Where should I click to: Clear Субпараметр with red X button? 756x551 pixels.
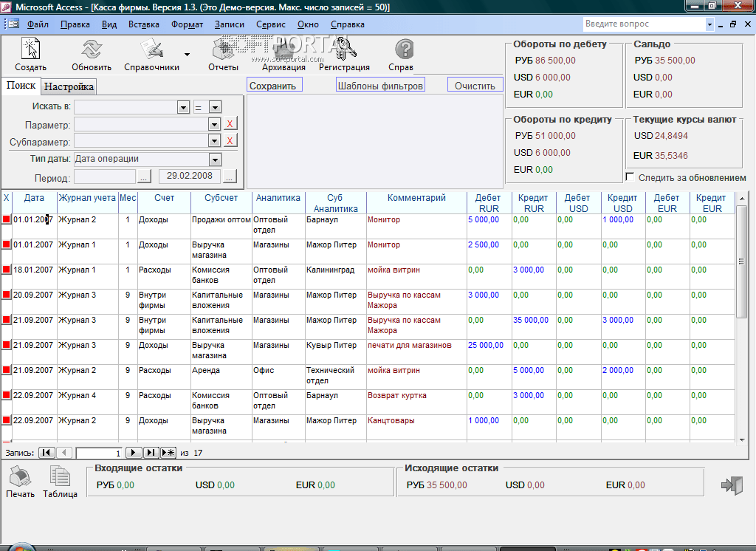coord(230,141)
